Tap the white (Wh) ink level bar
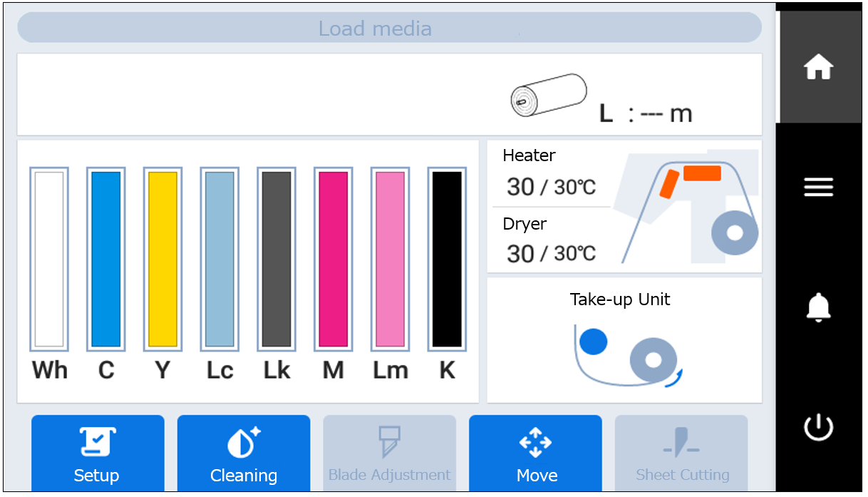Screen dimensions: 868x497 [x=49, y=260]
